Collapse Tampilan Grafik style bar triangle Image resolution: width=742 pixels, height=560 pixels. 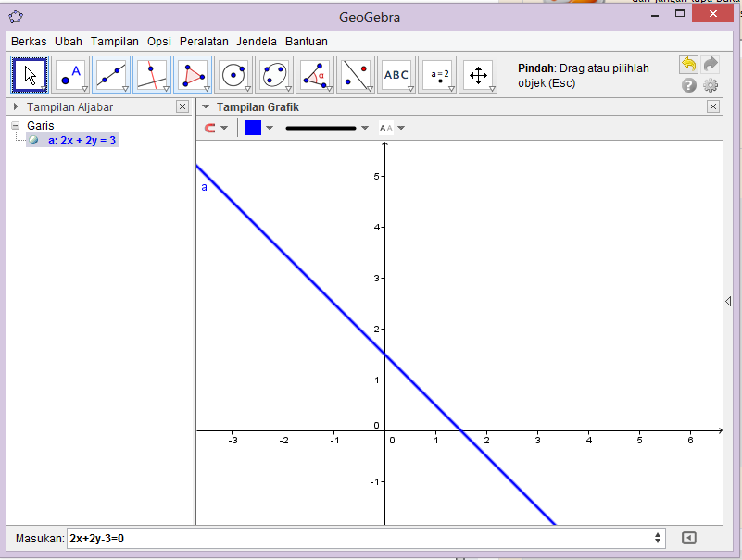[206, 106]
